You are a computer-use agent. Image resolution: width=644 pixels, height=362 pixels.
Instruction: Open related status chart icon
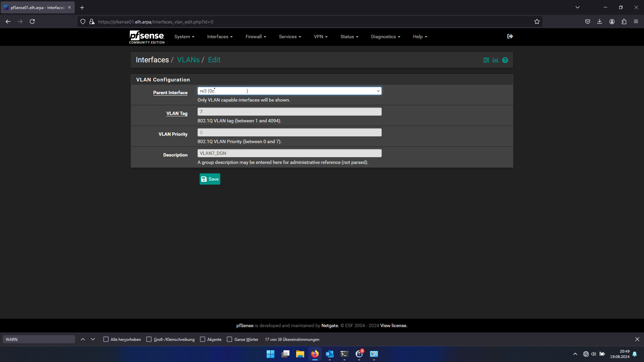pyautogui.click(x=495, y=60)
